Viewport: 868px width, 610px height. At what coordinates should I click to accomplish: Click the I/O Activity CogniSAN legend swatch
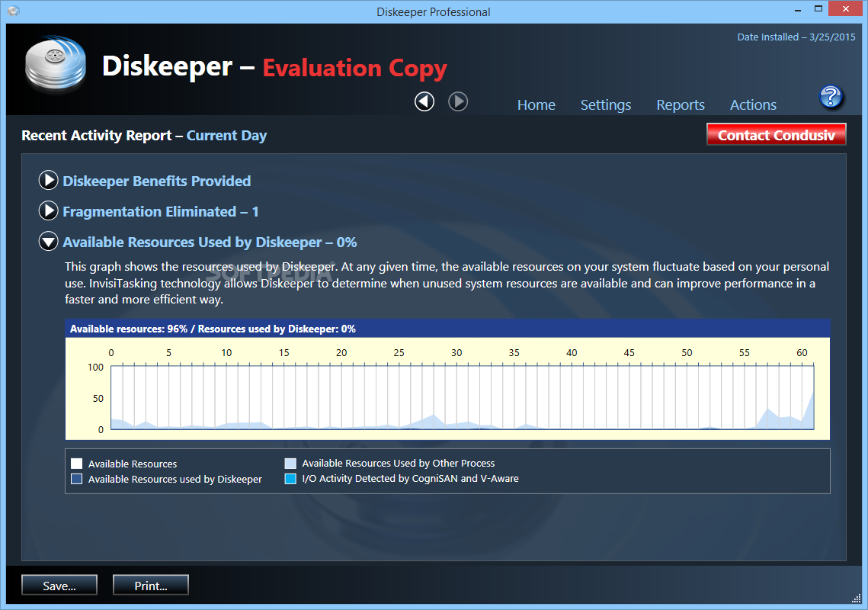[290, 479]
